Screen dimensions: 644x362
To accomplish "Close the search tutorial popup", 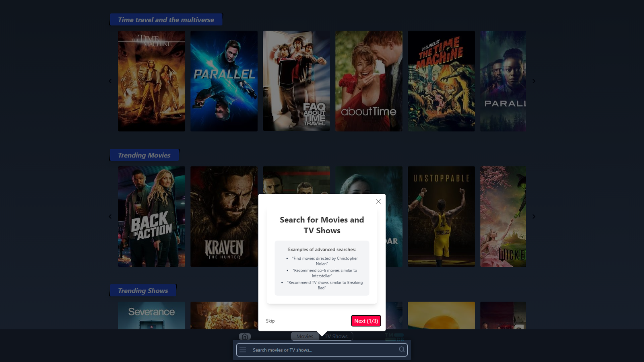I will pyautogui.click(x=378, y=202).
